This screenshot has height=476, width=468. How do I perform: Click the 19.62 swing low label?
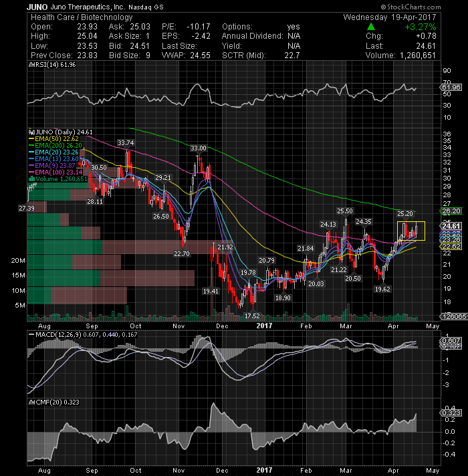tap(382, 289)
